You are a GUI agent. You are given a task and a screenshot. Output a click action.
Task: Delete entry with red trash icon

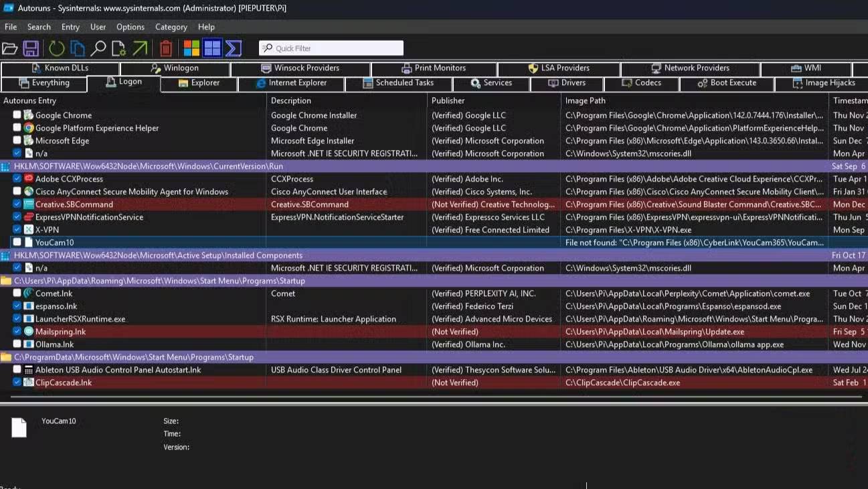click(166, 48)
